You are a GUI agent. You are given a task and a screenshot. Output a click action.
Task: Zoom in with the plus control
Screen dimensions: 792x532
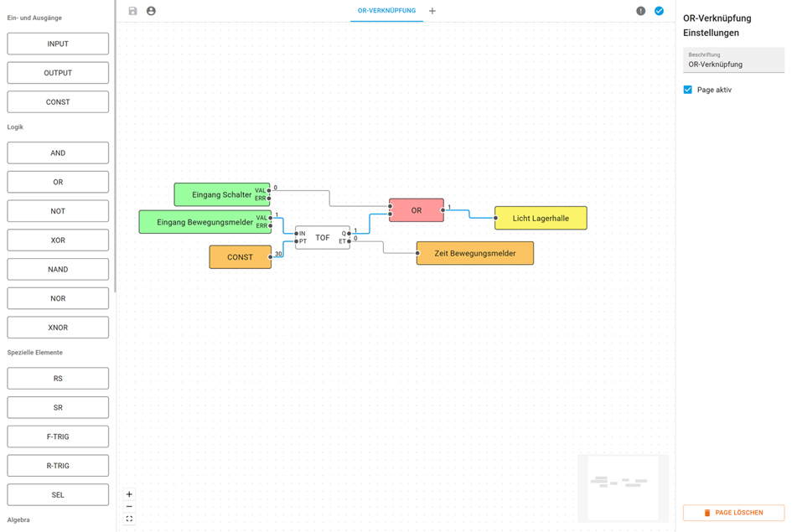pyautogui.click(x=129, y=494)
